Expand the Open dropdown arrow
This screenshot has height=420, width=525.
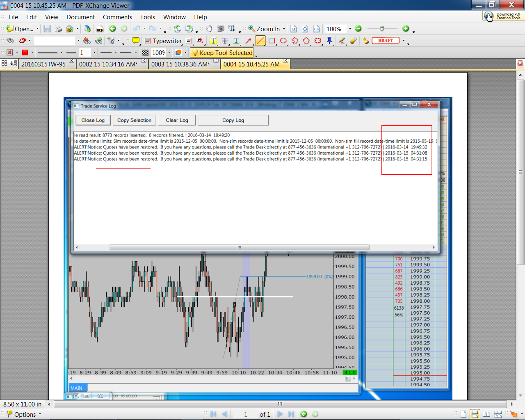coord(37,29)
